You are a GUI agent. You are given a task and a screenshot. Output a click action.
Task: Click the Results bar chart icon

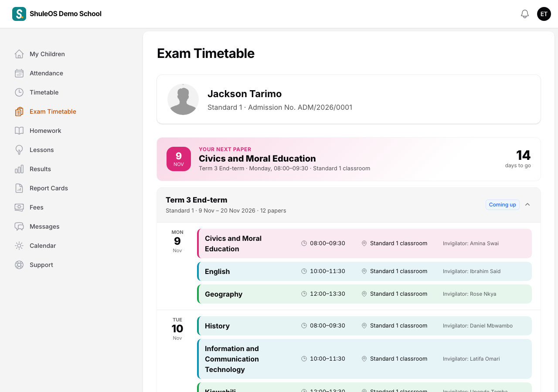pos(19,169)
